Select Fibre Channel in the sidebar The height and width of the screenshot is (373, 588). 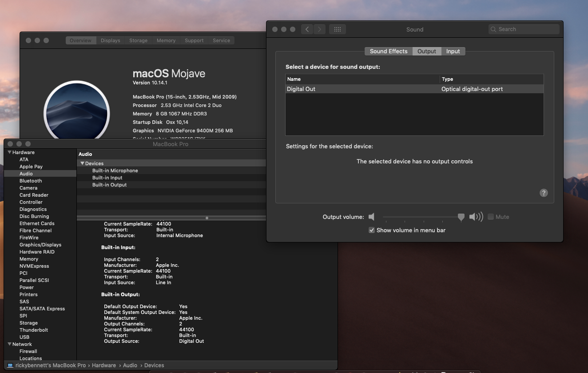pyautogui.click(x=36, y=230)
